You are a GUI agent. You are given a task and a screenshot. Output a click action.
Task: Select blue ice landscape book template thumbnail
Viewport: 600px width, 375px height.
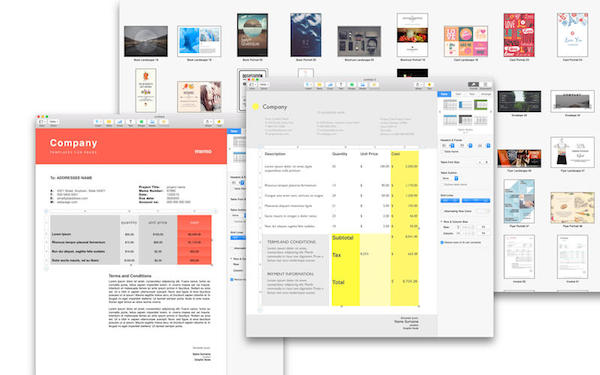(199, 41)
